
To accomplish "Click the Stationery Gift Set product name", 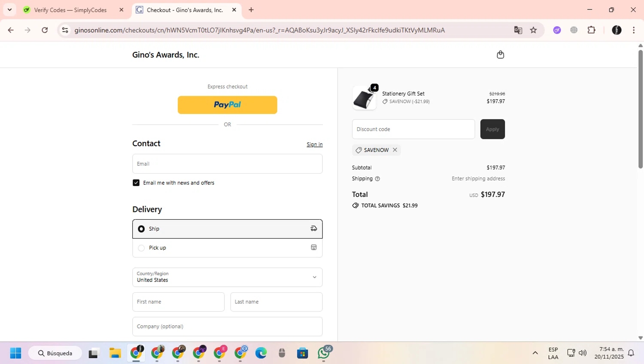I will click(403, 94).
